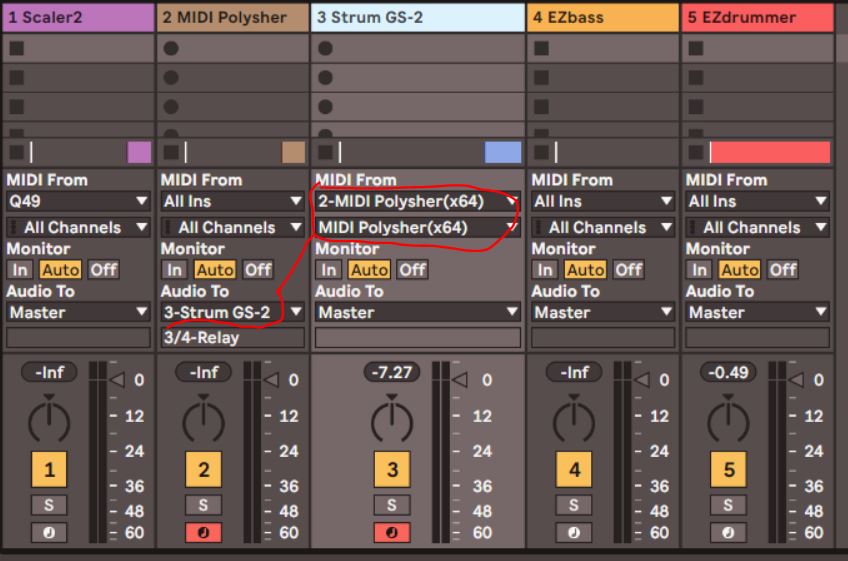Select the 1 Scaler2 track header
The height and width of the screenshot is (561, 848).
click(78, 17)
